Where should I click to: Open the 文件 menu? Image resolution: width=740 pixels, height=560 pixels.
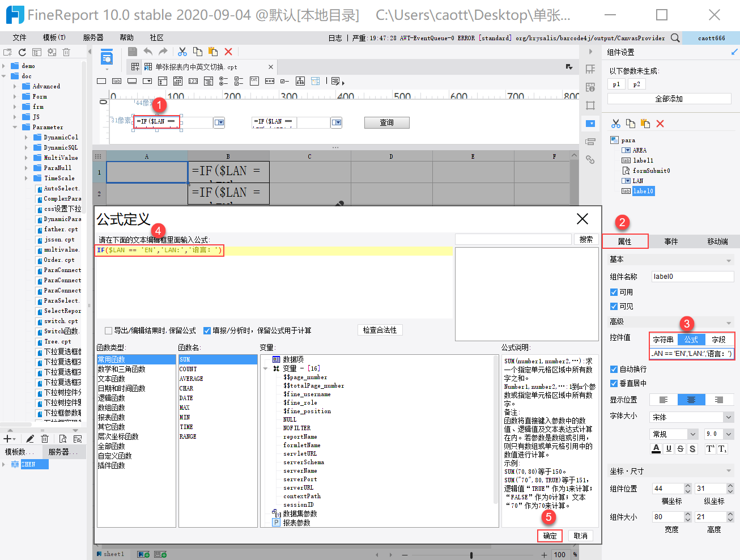tap(20, 38)
